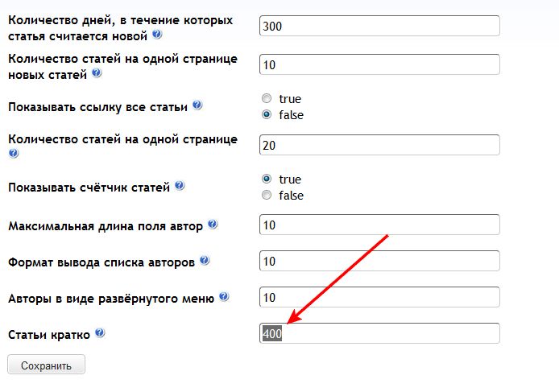This screenshot has height=392, width=559.
Task: Show help for 'Авторы в виде развёрнутого меню'
Action: tap(224, 296)
